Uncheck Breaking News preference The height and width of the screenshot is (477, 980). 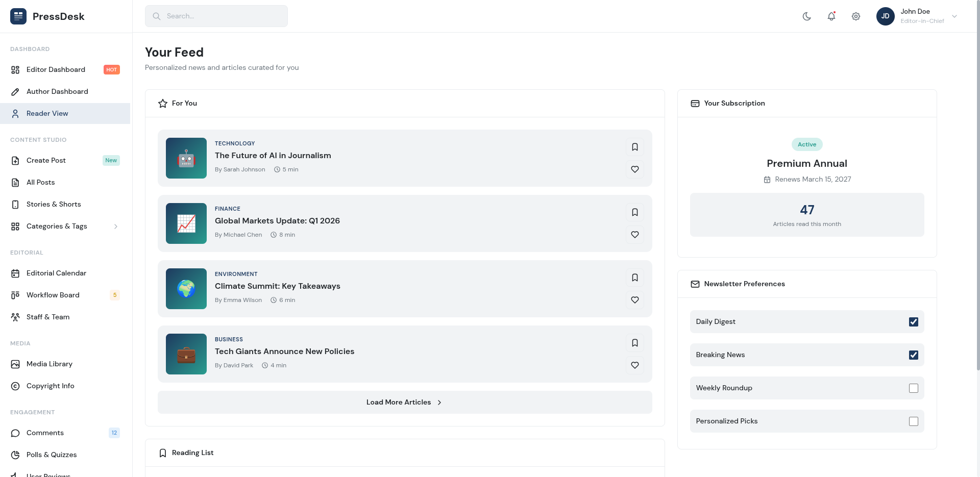(x=914, y=355)
